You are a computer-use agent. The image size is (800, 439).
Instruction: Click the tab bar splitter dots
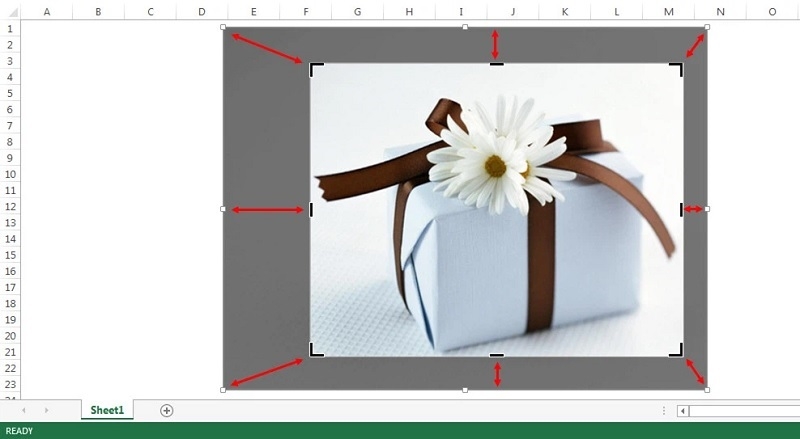(x=664, y=410)
